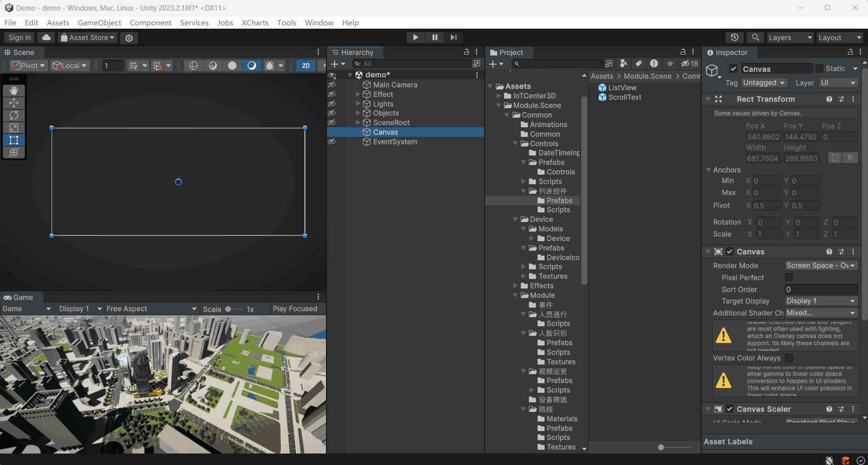Open Undo History from the toolbar
Image resolution: width=868 pixels, height=465 pixels.
pyautogui.click(x=735, y=37)
